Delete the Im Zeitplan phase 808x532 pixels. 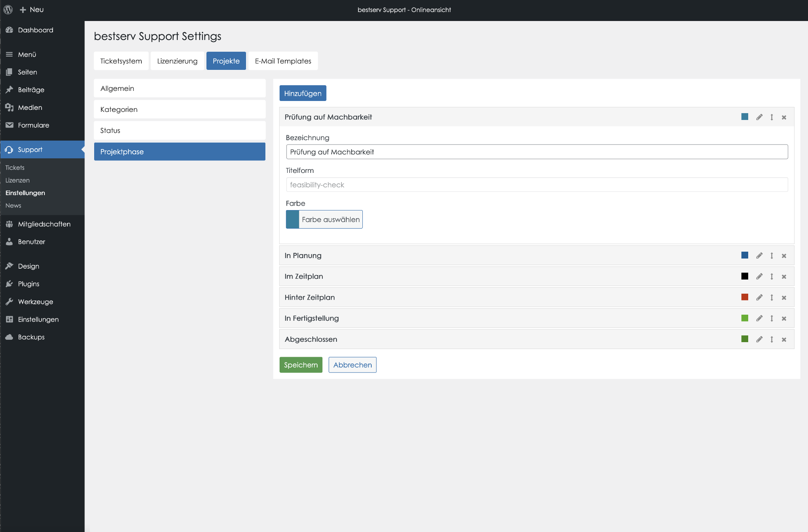tap(784, 277)
